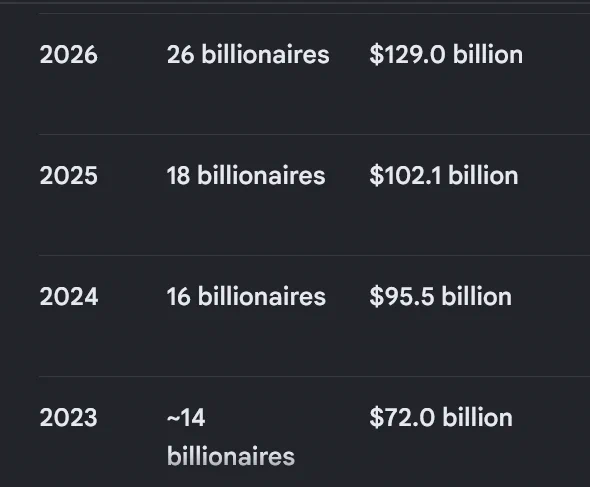Viewport: 590px width, 487px height.
Task: Click the word "billion" after $129.0
Action: click(488, 55)
